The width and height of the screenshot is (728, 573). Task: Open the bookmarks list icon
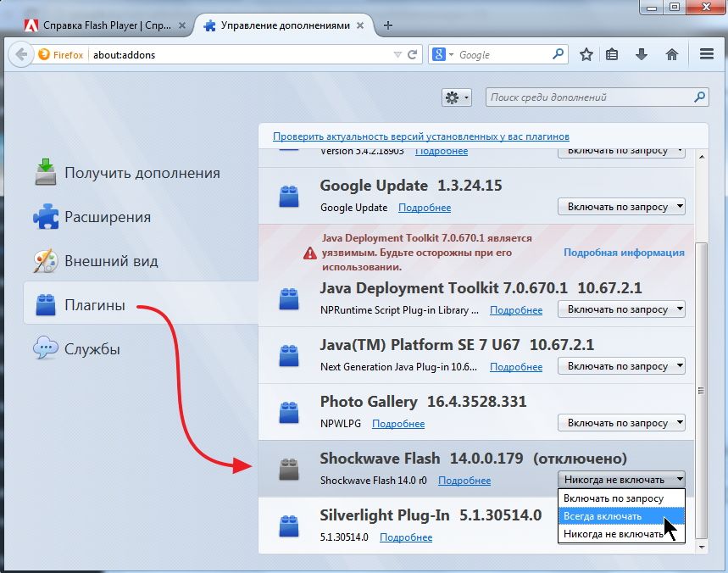612,55
